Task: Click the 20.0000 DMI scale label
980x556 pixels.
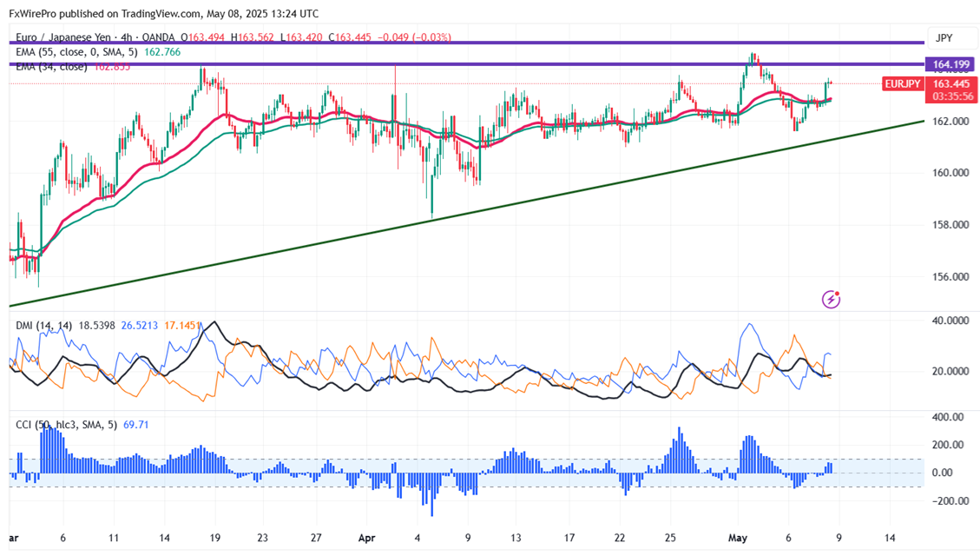Action: [950, 371]
